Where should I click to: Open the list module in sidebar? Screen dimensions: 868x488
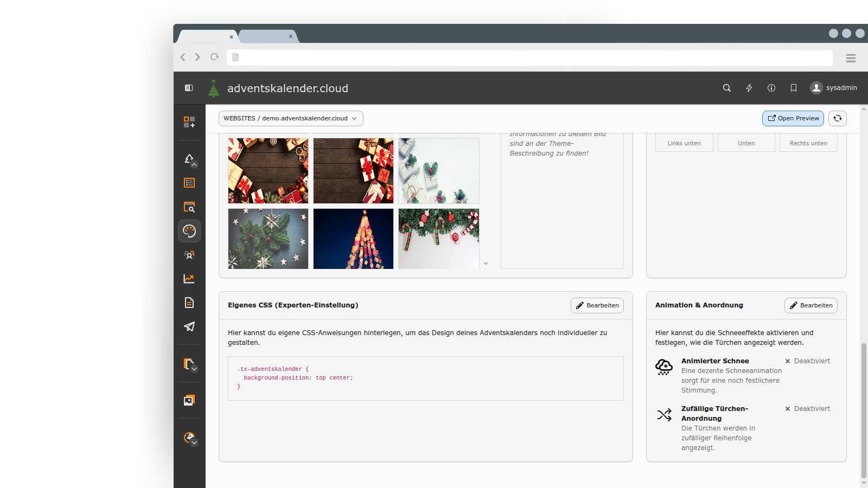pyautogui.click(x=189, y=183)
